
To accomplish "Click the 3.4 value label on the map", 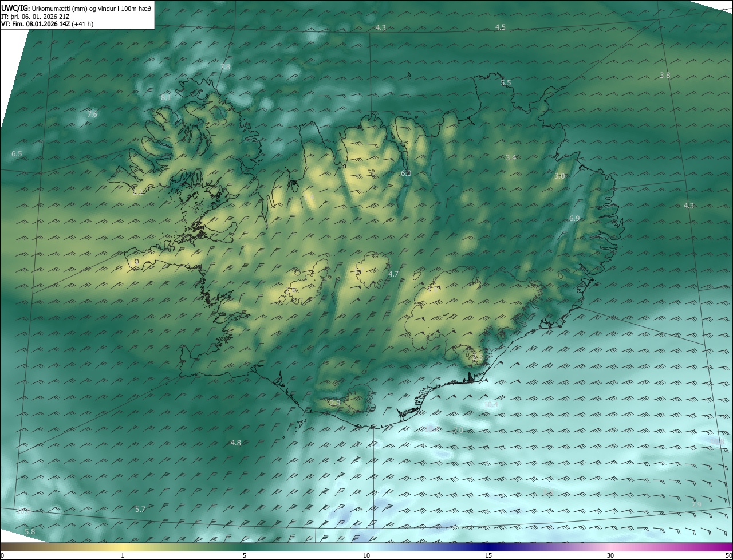I will (x=511, y=157).
